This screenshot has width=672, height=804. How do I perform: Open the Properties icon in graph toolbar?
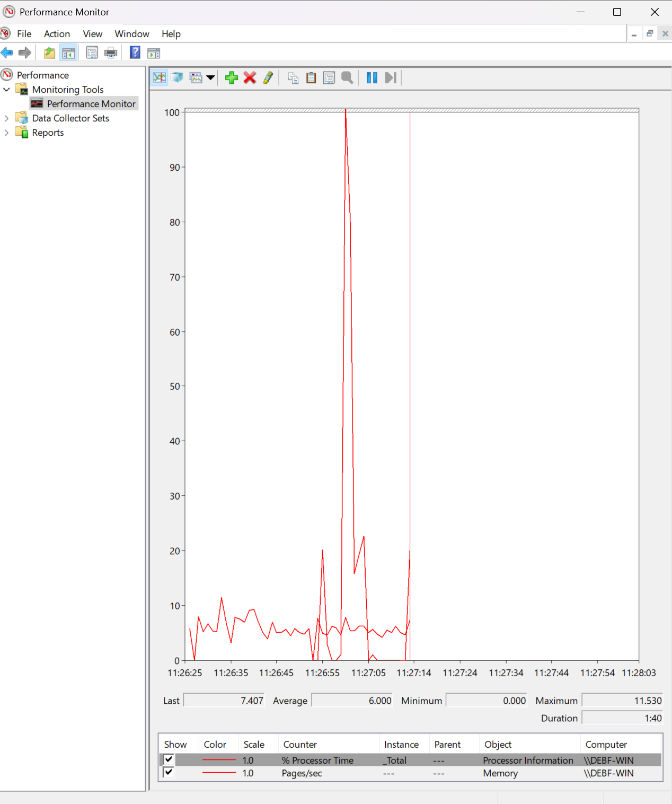click(x=329, y=78)
